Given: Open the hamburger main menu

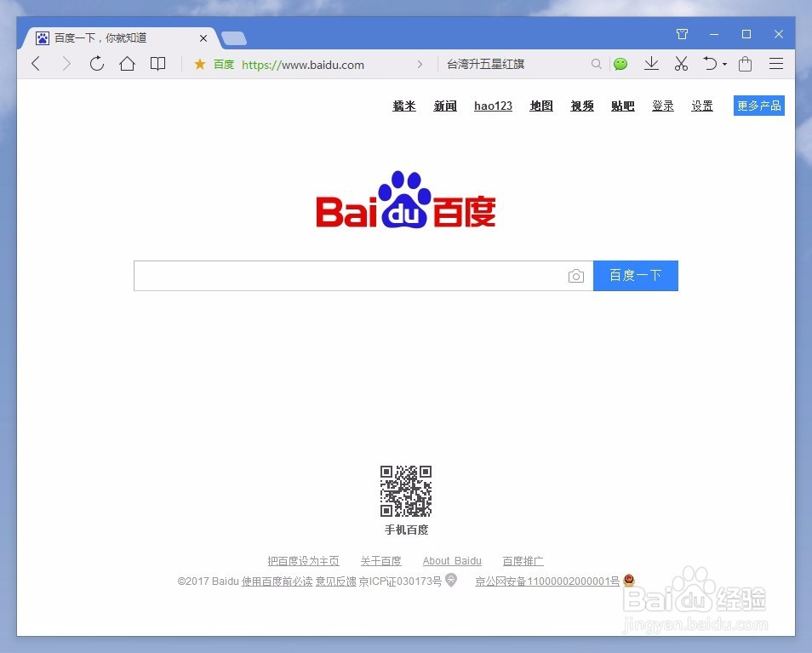Looking at the screenshot, I should pyautogui.click(x=775, y=64).
